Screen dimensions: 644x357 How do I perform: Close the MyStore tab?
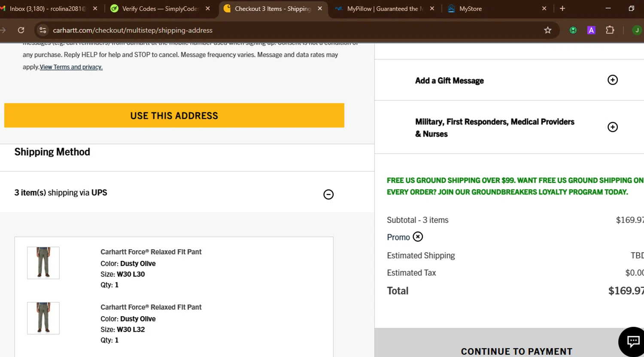pos(544,9)
